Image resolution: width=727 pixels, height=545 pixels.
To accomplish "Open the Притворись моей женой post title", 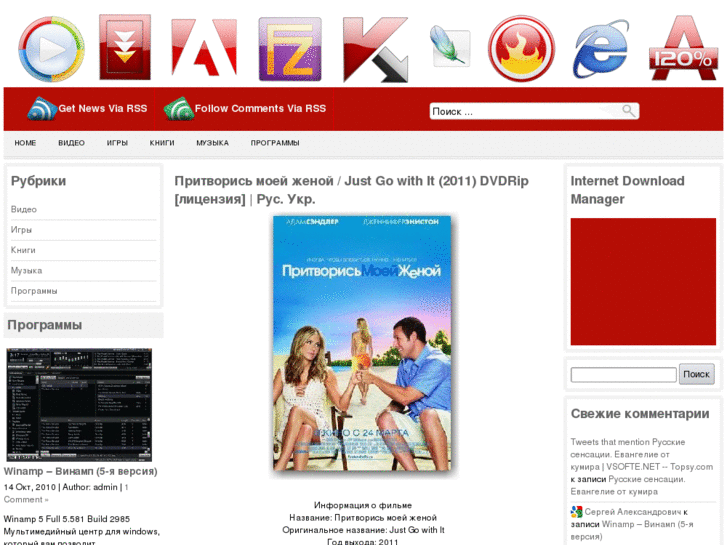I will click(351, 190).
